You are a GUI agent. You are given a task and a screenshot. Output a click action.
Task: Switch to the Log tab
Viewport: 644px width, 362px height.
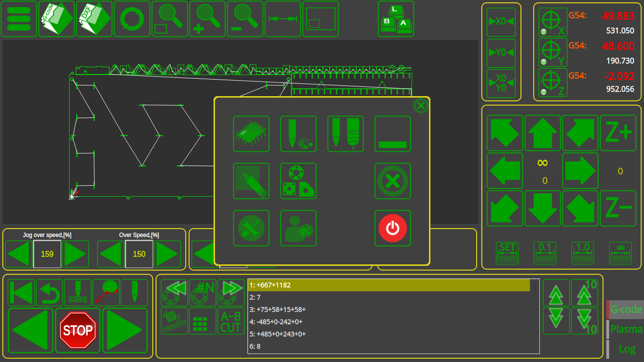pos(627,349)
